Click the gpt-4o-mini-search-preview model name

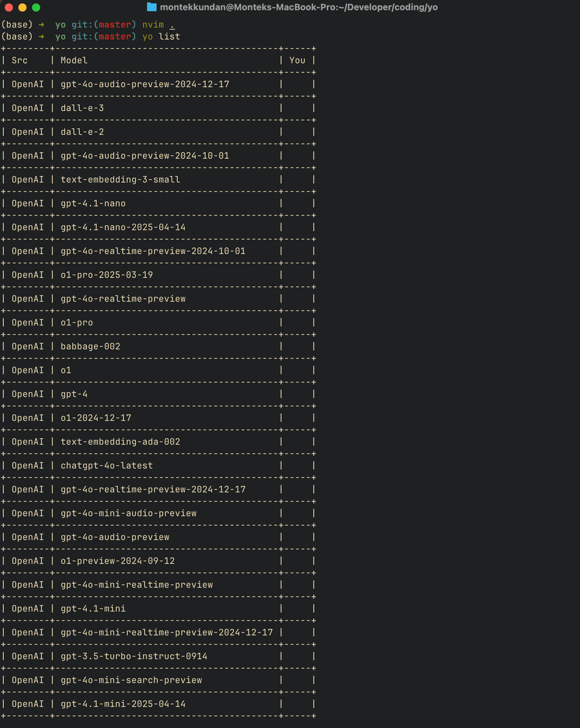(x=131, y=680)
